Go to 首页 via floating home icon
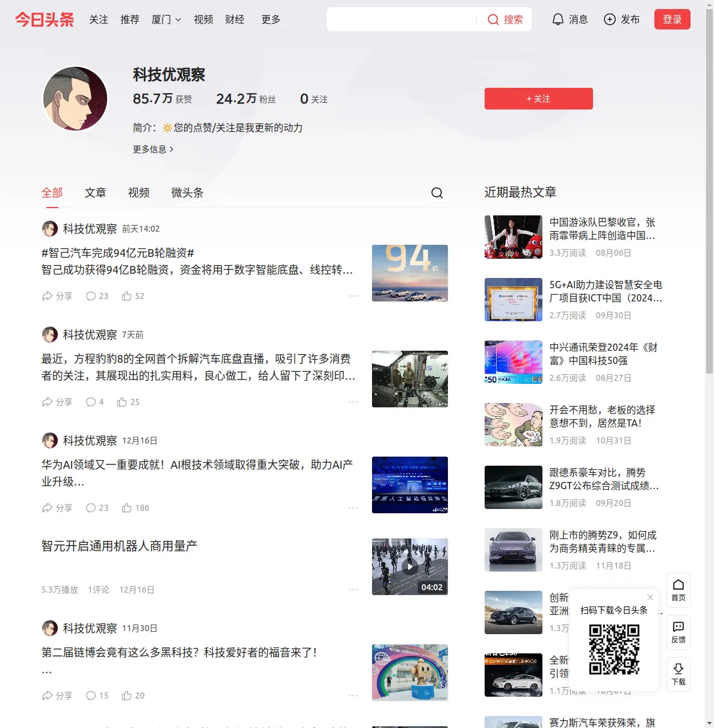Viewport: 714px width, 728px height. [x=678, y=590]
